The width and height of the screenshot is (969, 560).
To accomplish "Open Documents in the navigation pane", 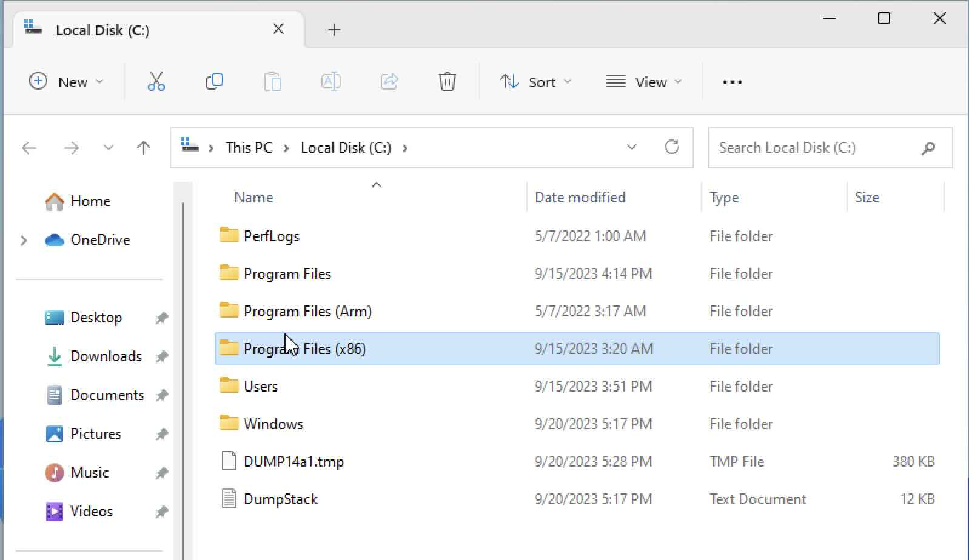I will pos(95,395).
